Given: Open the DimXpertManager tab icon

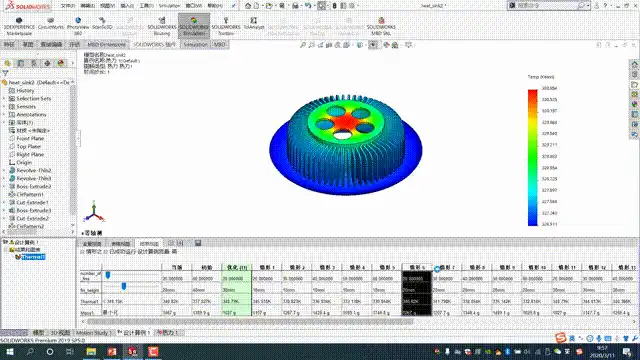Looking at the screenshot, I should tap(47, 63).
